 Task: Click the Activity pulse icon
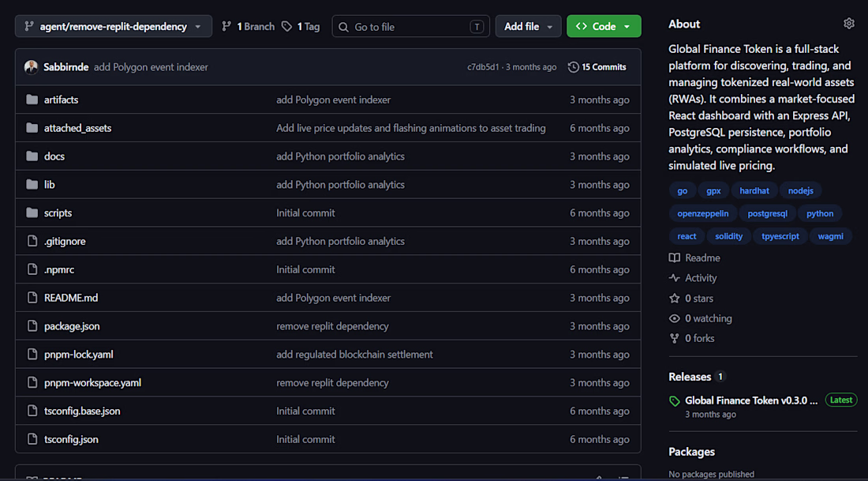[674, 278]
